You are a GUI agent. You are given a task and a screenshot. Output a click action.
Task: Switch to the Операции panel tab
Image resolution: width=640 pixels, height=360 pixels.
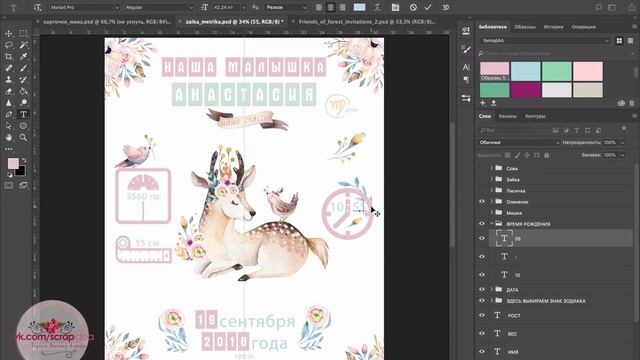584,27
